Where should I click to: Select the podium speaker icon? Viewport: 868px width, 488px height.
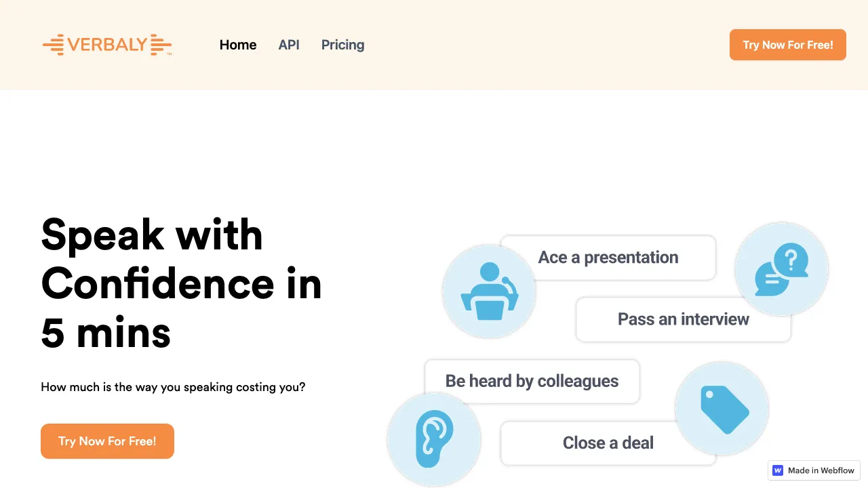[x=489, y=291]
